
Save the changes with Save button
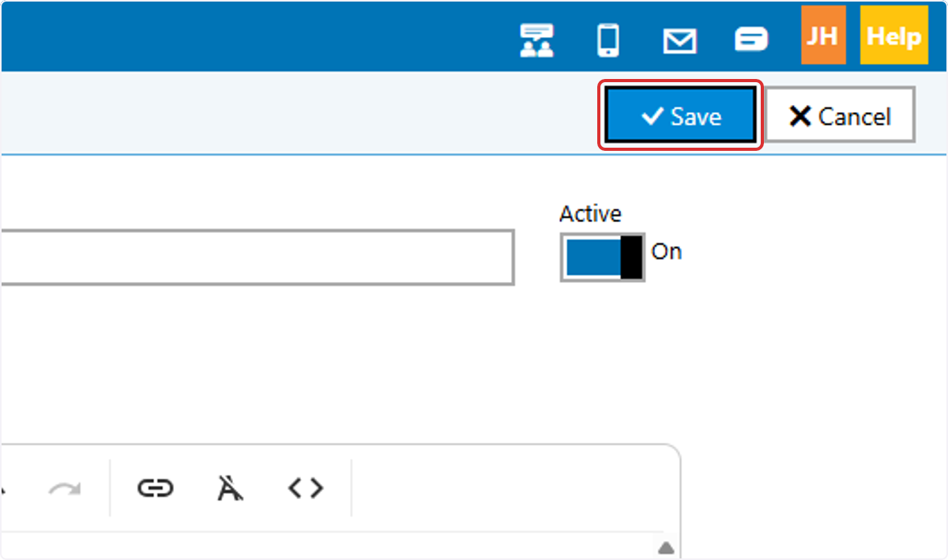[x=681, y=115]
